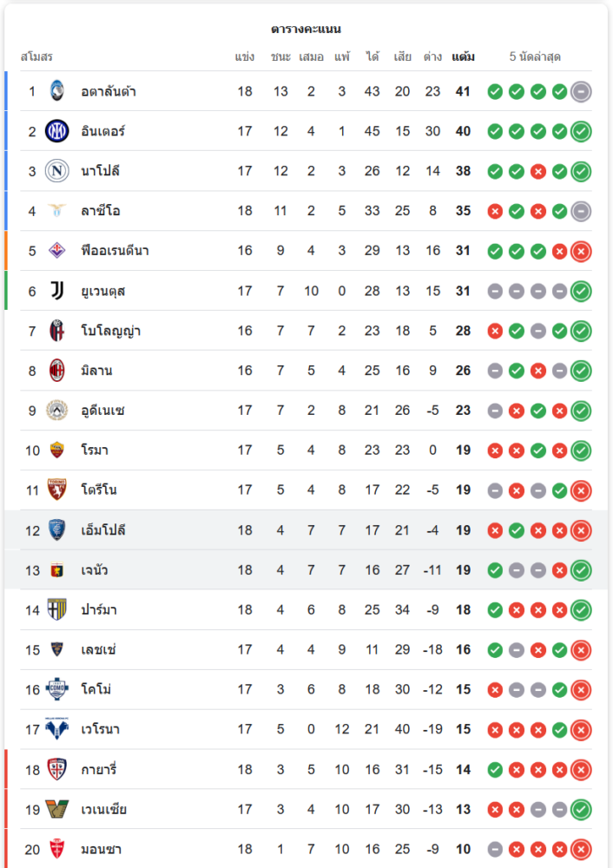Click the Cagliari club crest icon

pos(57,770)
